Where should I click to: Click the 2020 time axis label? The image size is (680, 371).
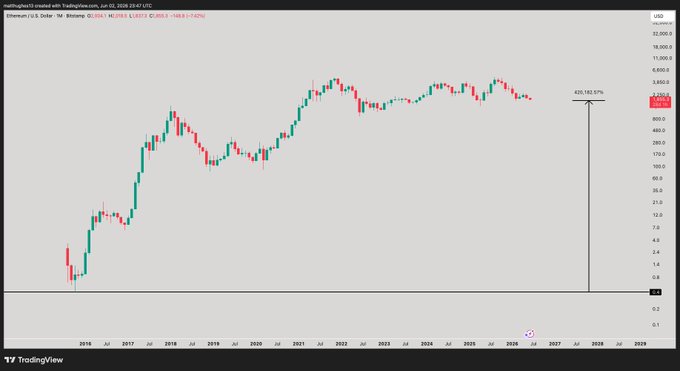click(x=256, y=344)
